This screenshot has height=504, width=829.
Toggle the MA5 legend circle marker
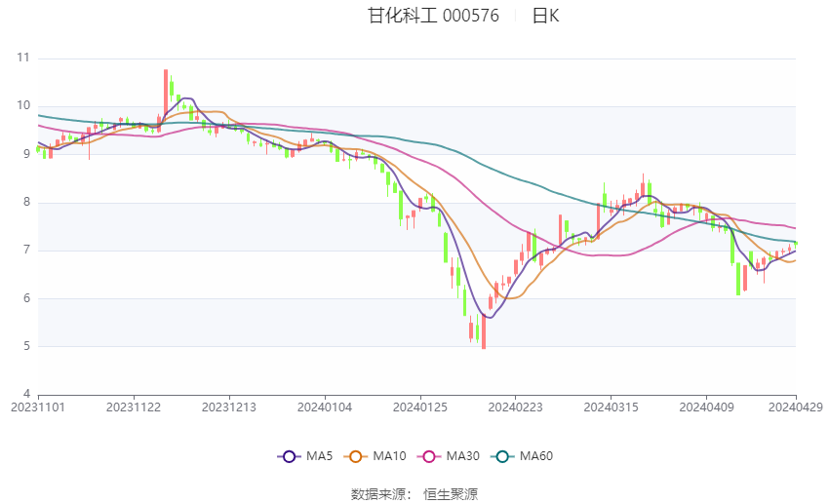point(290,456)
